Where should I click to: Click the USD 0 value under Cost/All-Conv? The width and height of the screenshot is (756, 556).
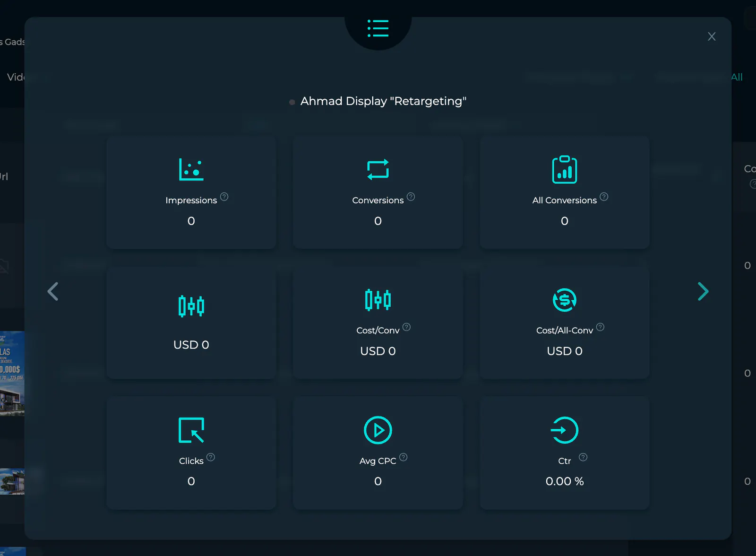point(565,351)
